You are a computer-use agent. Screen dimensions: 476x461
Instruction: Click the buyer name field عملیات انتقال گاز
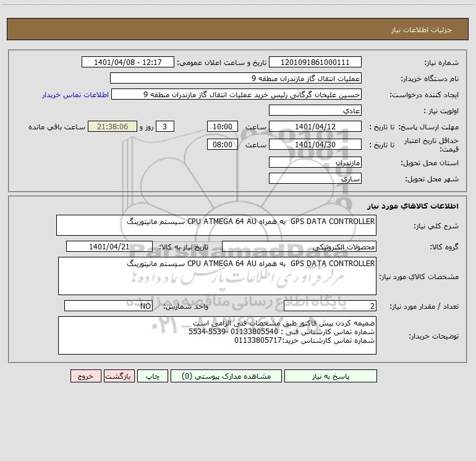[x=236, y=78]
